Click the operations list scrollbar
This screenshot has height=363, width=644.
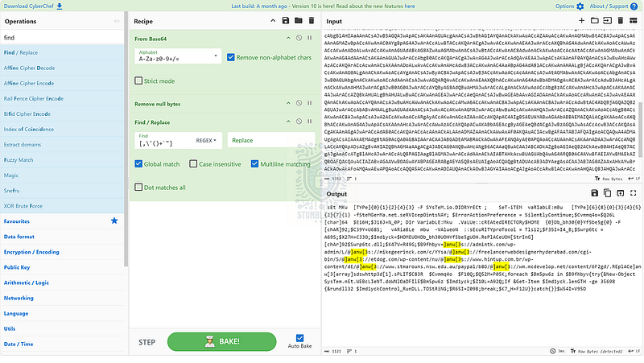pyautogui.click(x=126, y=139)
